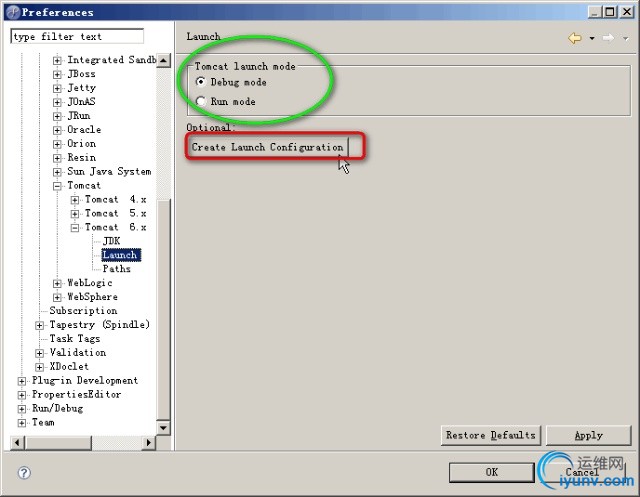Expand the WebSphere node
This screenshot has width=640, height=497.
click(57, 297)
